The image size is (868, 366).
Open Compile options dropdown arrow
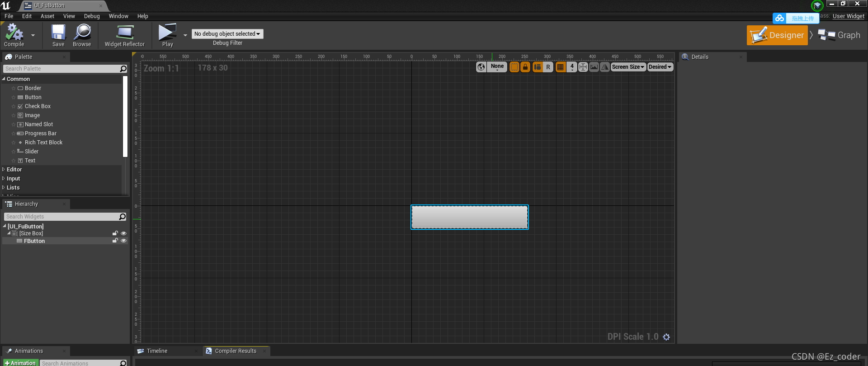(33, 35)
